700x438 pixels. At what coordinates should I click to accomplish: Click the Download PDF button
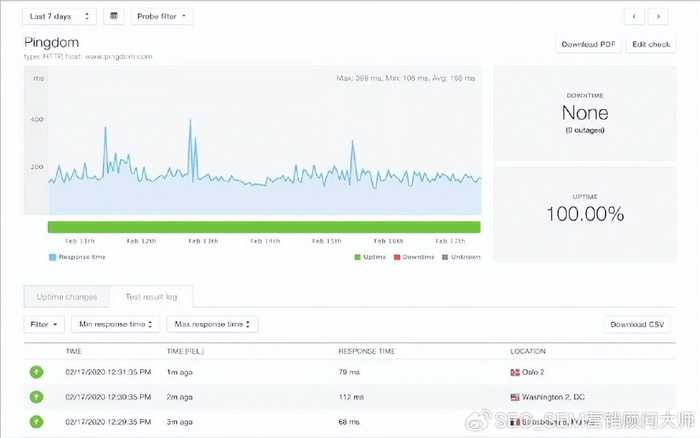pos(588,44)
